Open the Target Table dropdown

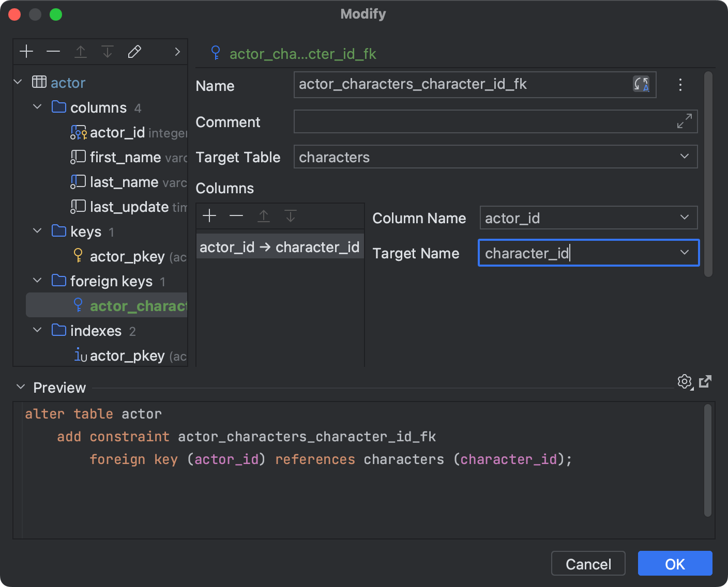685,157
